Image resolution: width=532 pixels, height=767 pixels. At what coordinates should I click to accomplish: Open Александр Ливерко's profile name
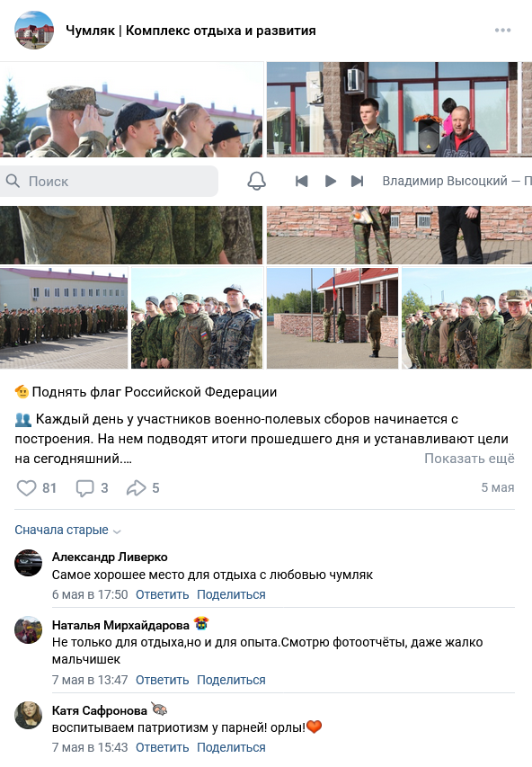[x=110, y=557]
